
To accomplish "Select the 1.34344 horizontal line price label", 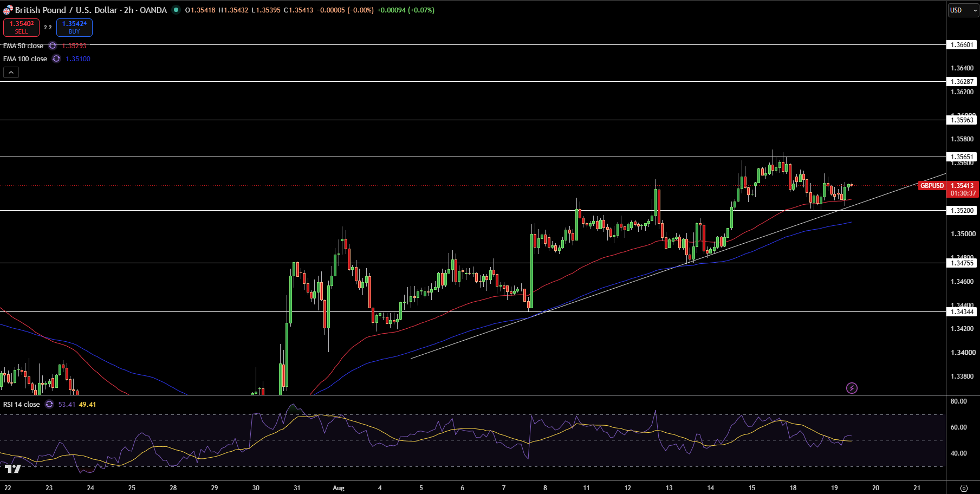I will (x=962, y=312).
